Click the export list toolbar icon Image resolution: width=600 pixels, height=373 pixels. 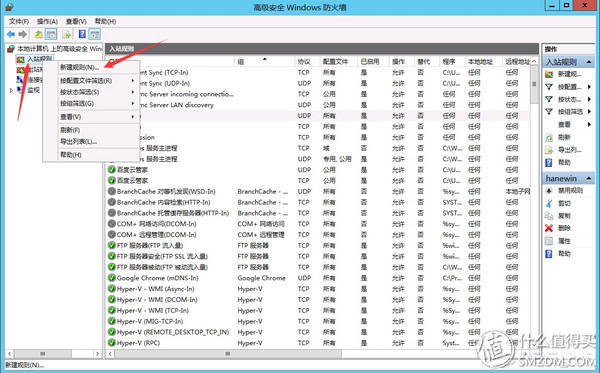pos(67,34)
